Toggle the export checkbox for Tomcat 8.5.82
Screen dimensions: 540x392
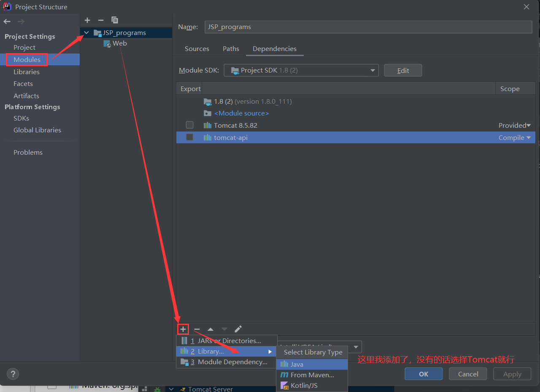point(190,125)
